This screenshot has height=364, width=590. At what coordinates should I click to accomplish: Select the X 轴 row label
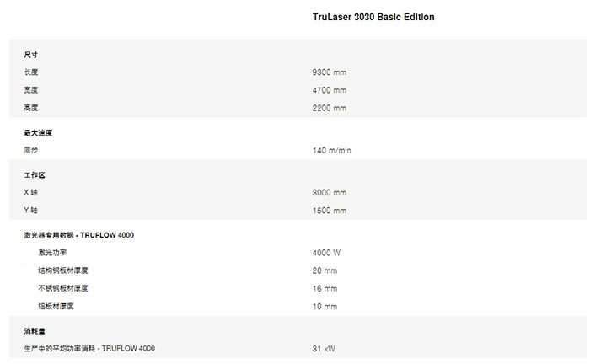click(x=31, y=192)
